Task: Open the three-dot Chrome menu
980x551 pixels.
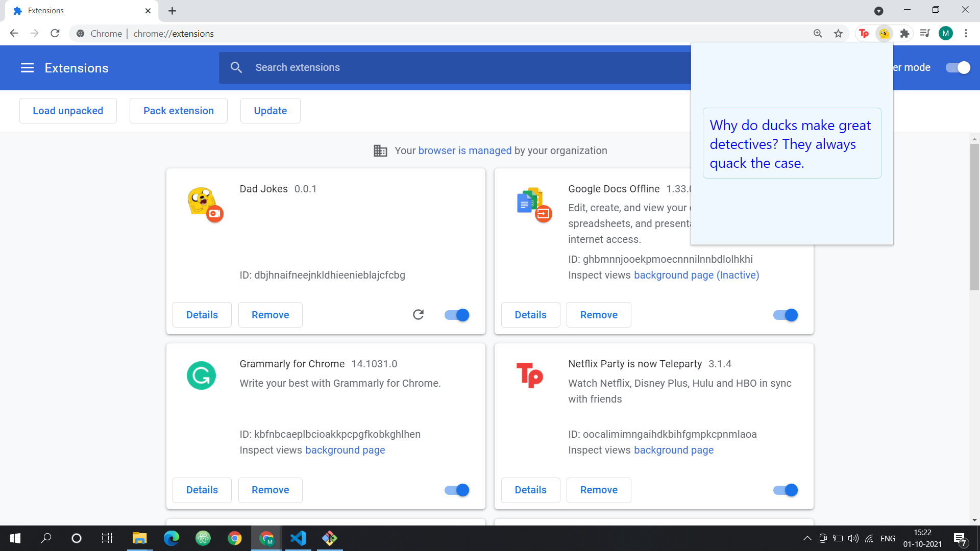Action: (x=966, y=33)
